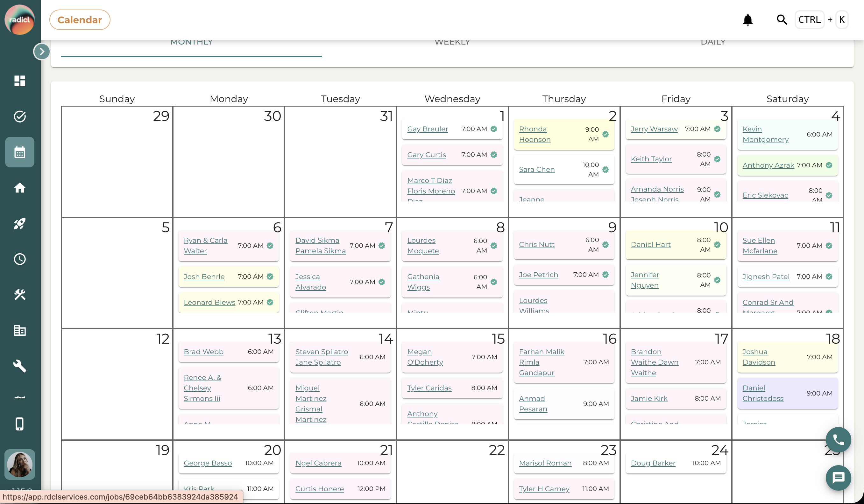Select the wrench settings icon in the sidebar
The image size is (864, 504).
pyautogui.click(x=19, y=366)
